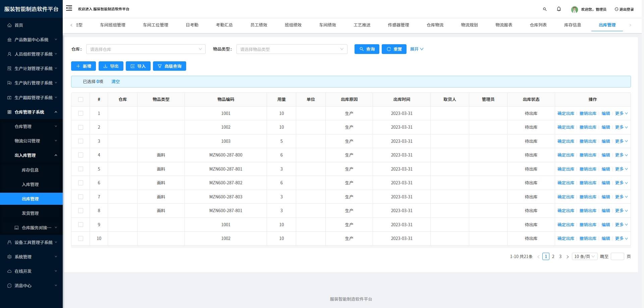The width and height of the screenshot is (644, 308).
Task: Check the checkbox for row 8
Action: [x=80, y=210]
